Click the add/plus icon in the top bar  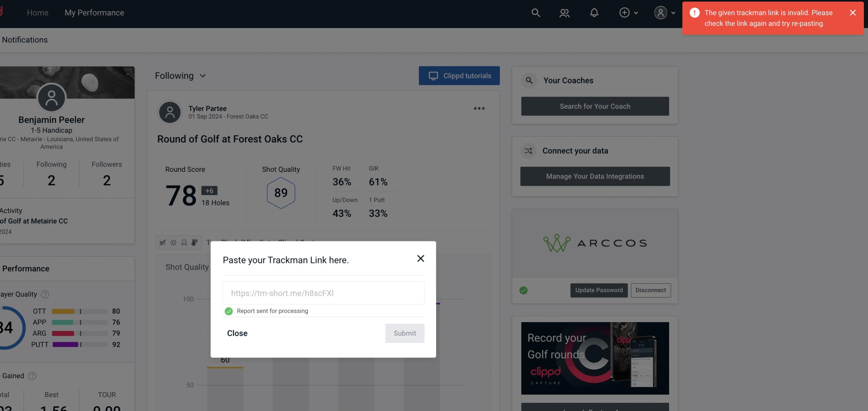pos(625,12)
